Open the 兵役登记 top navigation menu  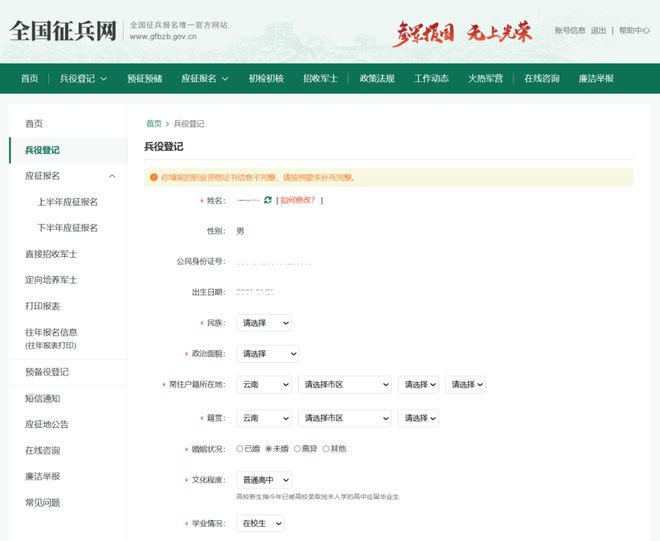pyautogui.click(x=83, y=79)
